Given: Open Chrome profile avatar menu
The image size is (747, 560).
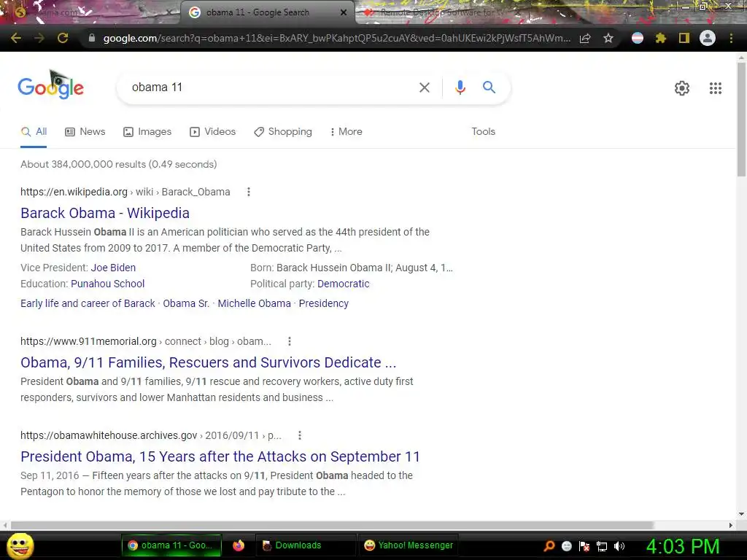Looking at the screenshot, I should coord(708,38).
